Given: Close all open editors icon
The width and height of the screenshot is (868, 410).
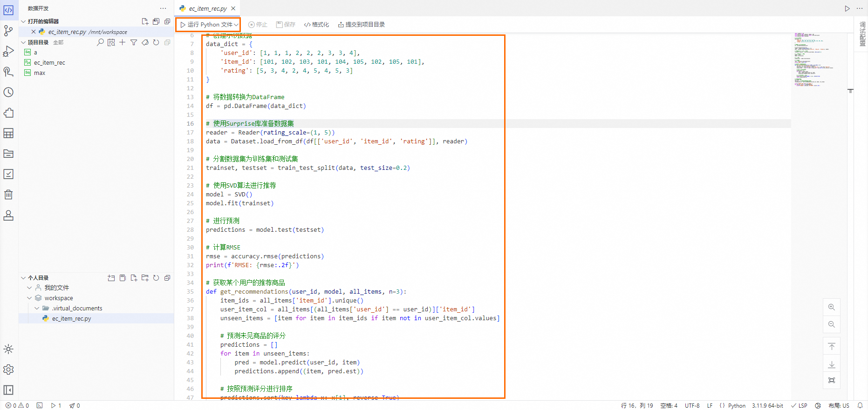Looking at the screenshot, I should (x=167, y=21).
